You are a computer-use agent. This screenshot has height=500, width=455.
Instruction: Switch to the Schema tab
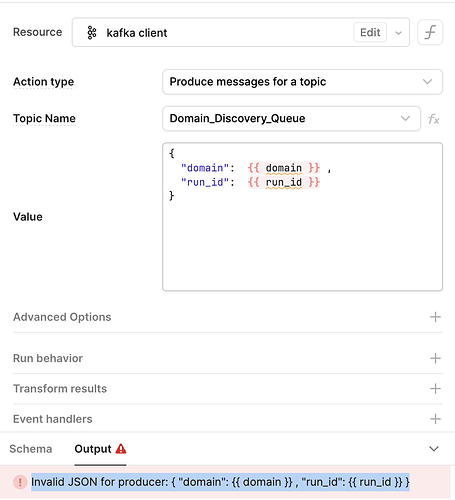pyautogui.click(x=31, y=449)
